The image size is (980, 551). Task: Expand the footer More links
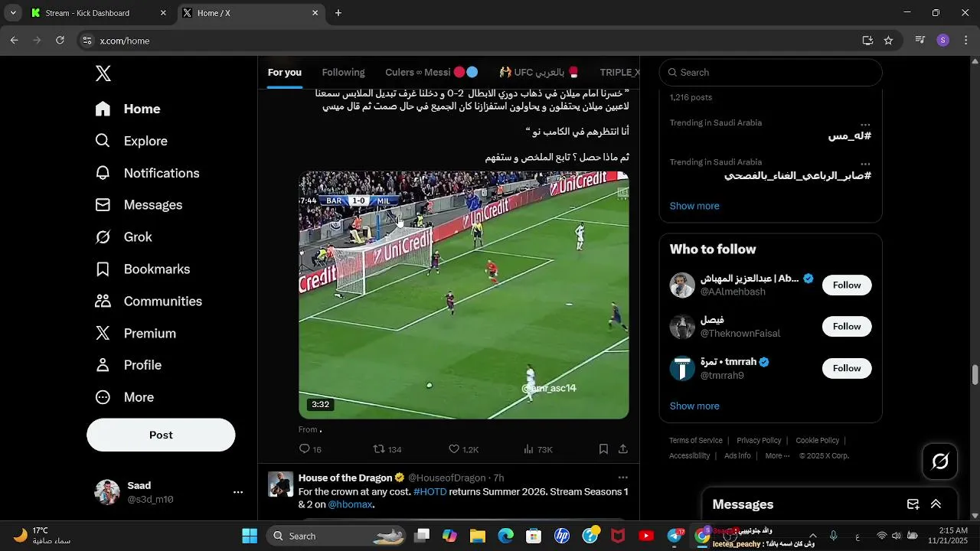pyautogui.click(x=778, y=455)
